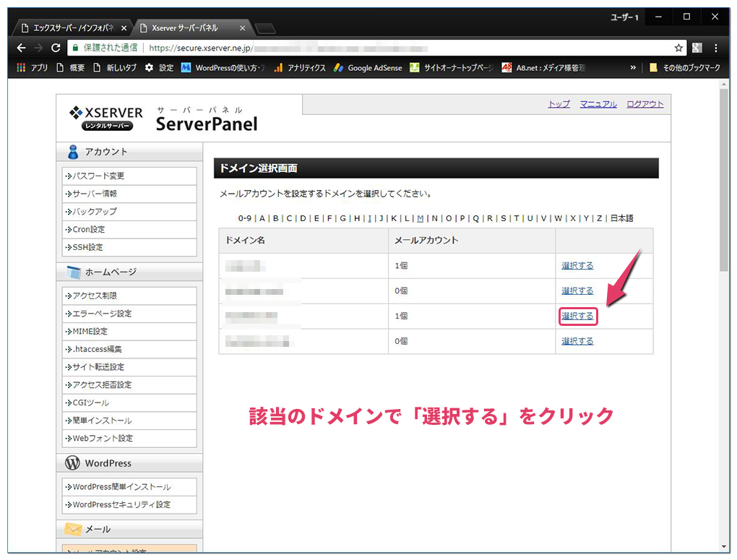This screenshot has width=737, height=560.
Task: Click the メール envelope icon in the sidebar
Action: [x=74, y=530]
